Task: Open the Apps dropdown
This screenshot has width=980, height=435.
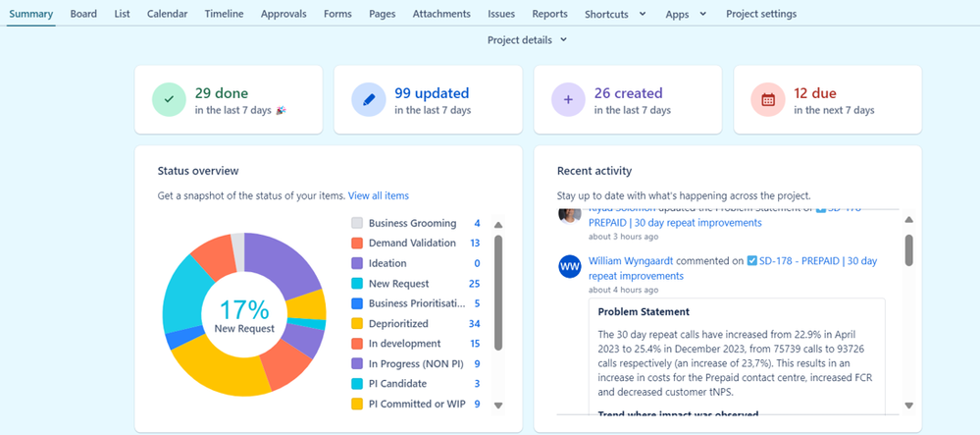Action: [686, 14]
